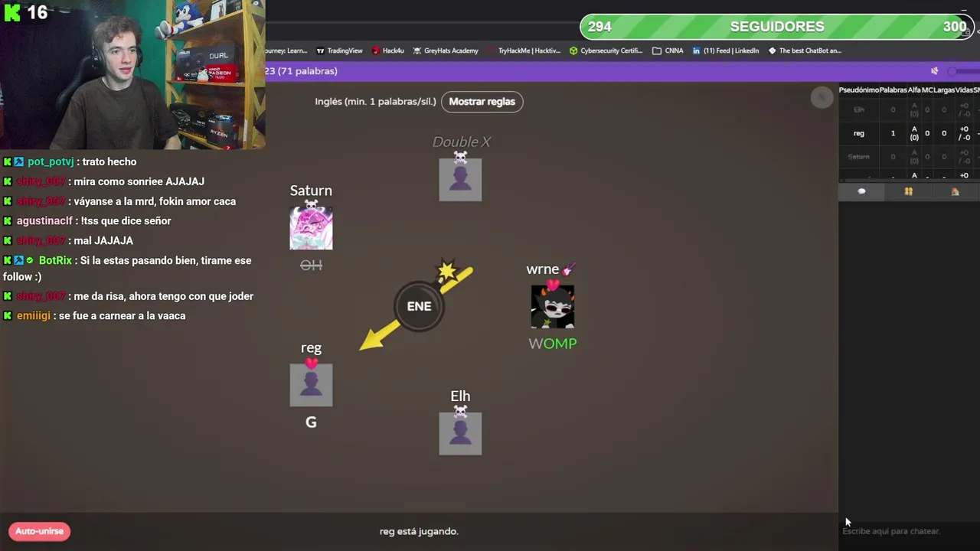
Task: Click the Largas column header
Action: tap(944, 90)
